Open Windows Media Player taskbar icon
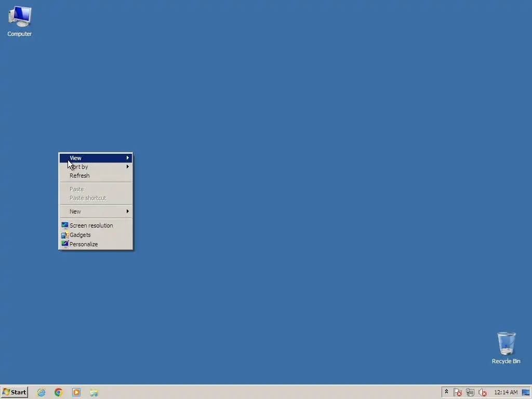 pos(76,393)
